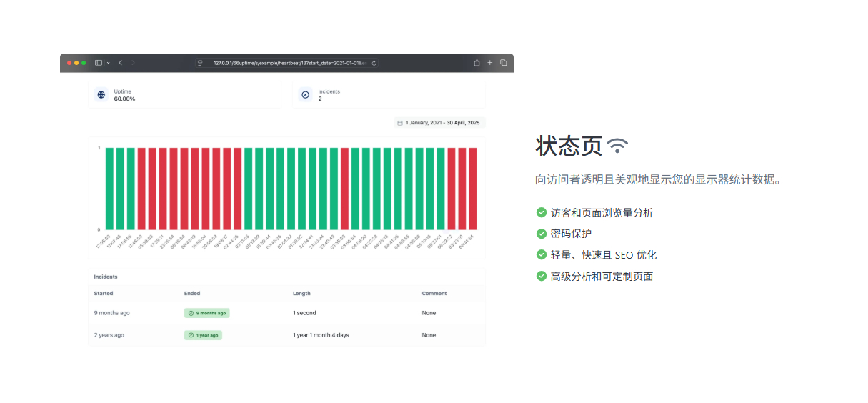Click the last red bar in the chart
This screenshot has height=403, width=868.
tap(472, 188)
